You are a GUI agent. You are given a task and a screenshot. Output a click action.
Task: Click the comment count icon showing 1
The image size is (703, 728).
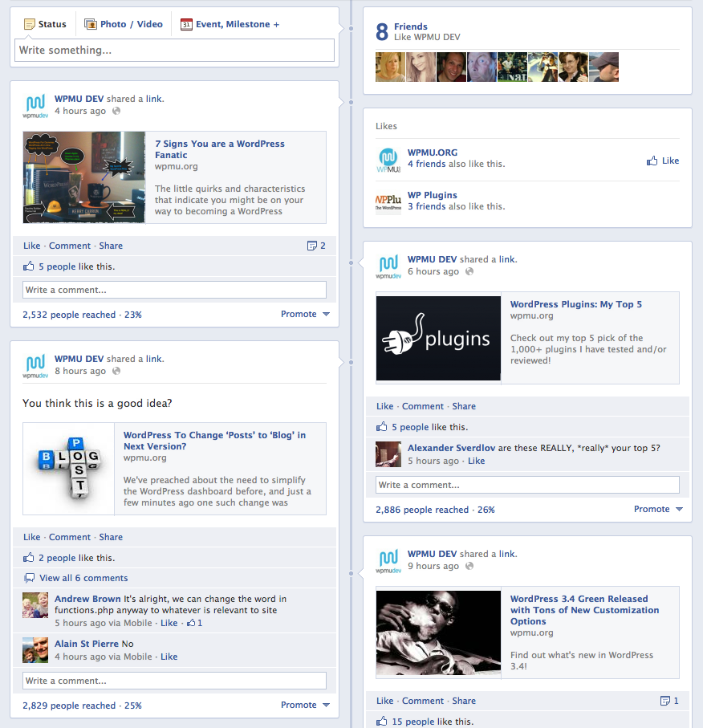(665, 701)
